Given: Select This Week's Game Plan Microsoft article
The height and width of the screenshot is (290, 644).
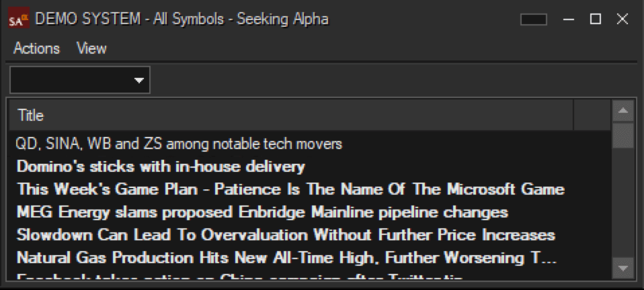Looking at the screenshot, I should pyautogui.click(x=290, y=189).
